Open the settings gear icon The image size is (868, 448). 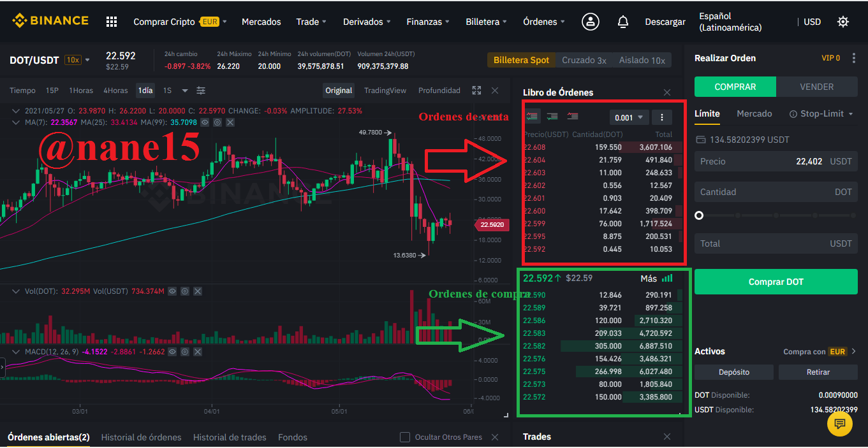click(x=843, y=22)
